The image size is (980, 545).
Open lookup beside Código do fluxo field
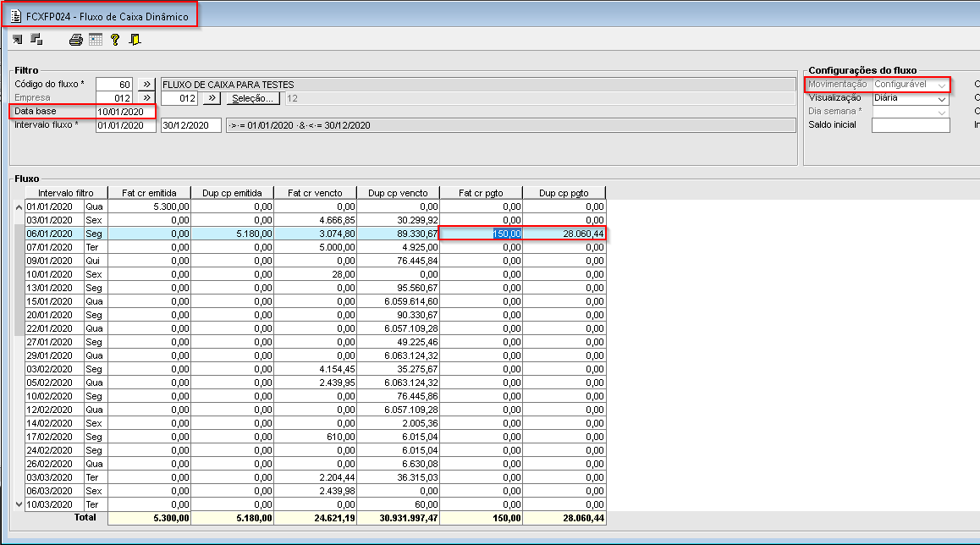click(x=146, y=85)
